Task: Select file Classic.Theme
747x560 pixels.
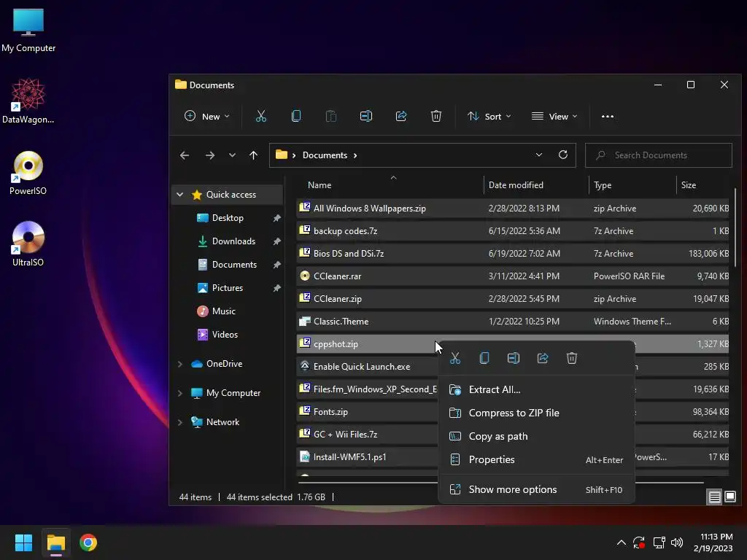Action: (x=513, y=322)
